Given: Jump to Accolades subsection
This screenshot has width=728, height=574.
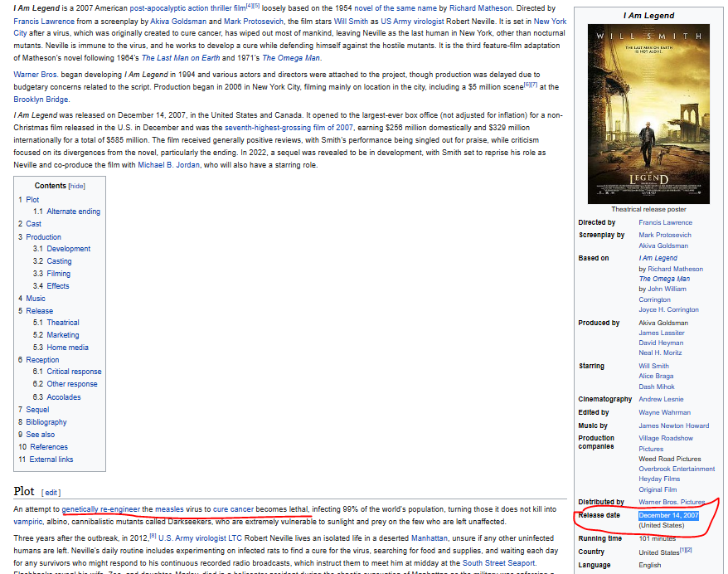Looking at the screenshot, I should (64, 397).
